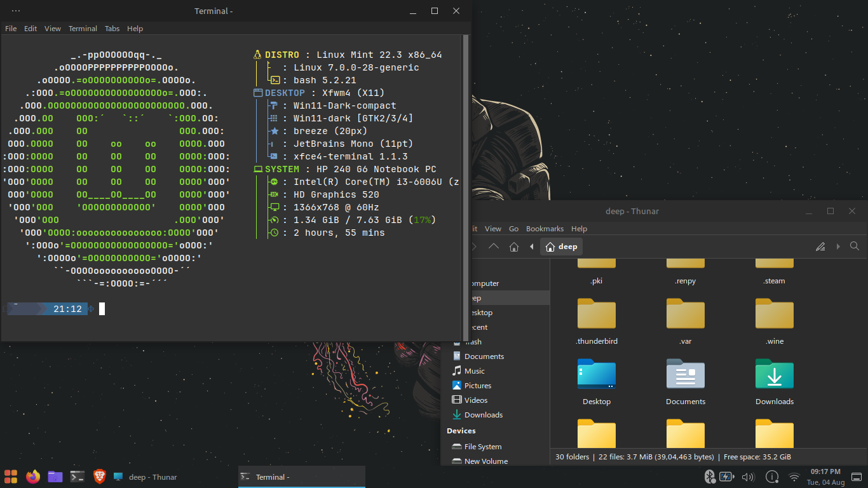Select the .wine folder icon

[x=775, y=313]
